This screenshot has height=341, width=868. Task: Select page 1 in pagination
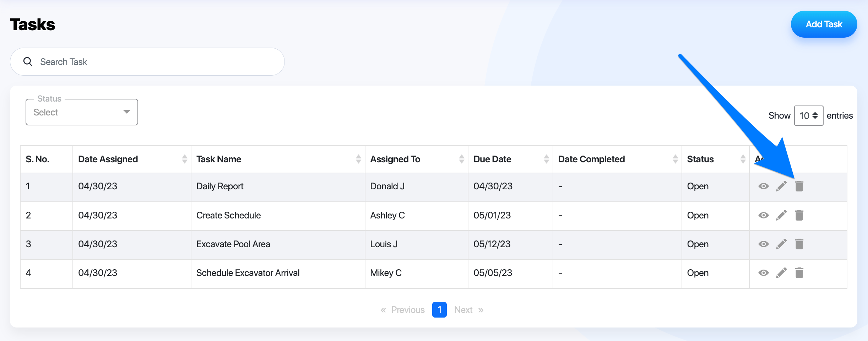[x=439, y=310]
